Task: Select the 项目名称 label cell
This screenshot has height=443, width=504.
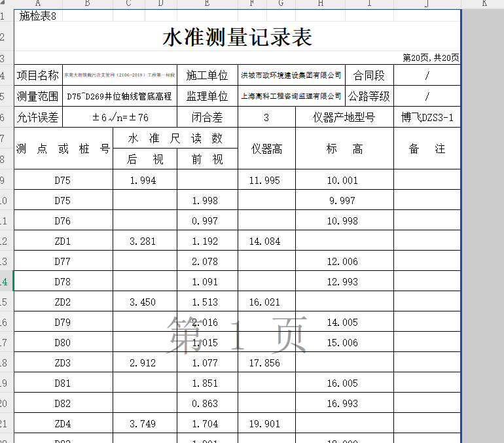Action: [38, 76]
